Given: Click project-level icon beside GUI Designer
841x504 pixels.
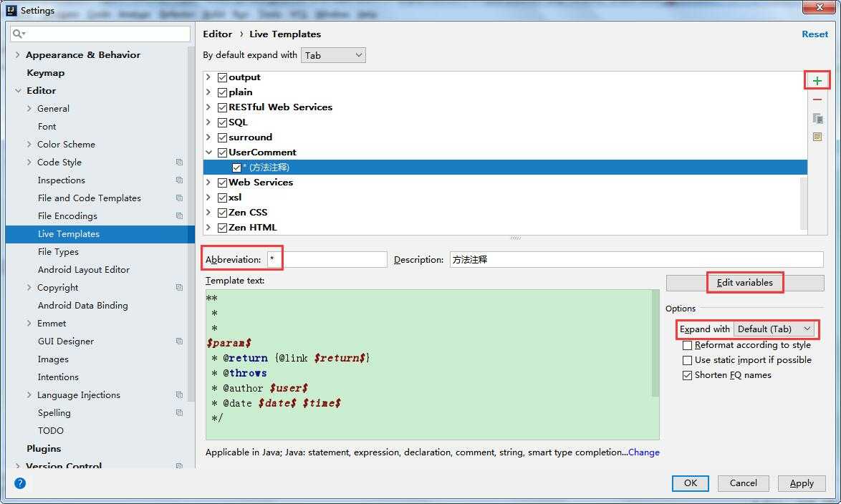Looking at the screenshot, I should [x=179, y=341].
